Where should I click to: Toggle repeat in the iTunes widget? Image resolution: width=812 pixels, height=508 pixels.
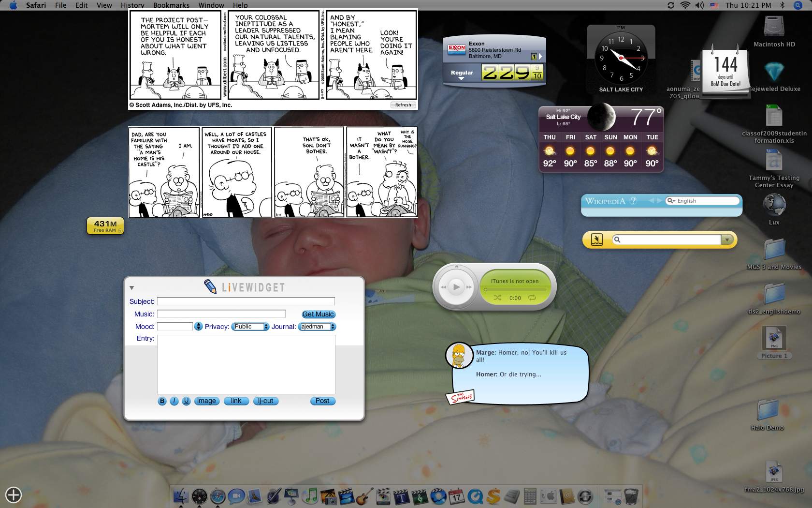532,298
